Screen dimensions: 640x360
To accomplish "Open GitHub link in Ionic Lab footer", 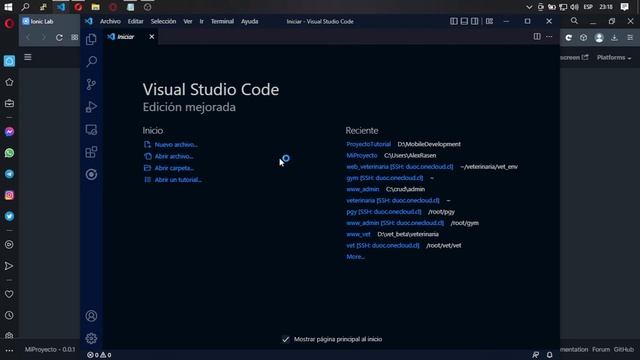I will [x=624, y=349].
